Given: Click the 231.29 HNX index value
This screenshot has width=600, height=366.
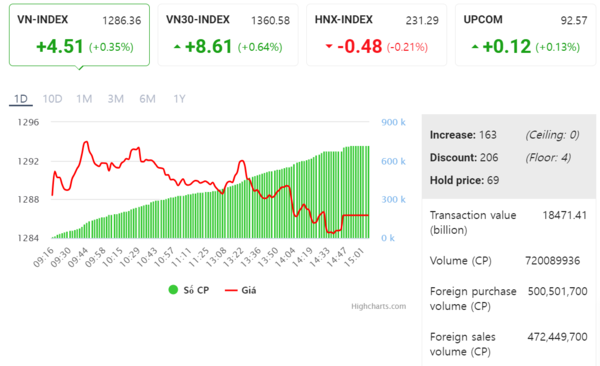Looking at the screenshot, I should coord(422,21).
